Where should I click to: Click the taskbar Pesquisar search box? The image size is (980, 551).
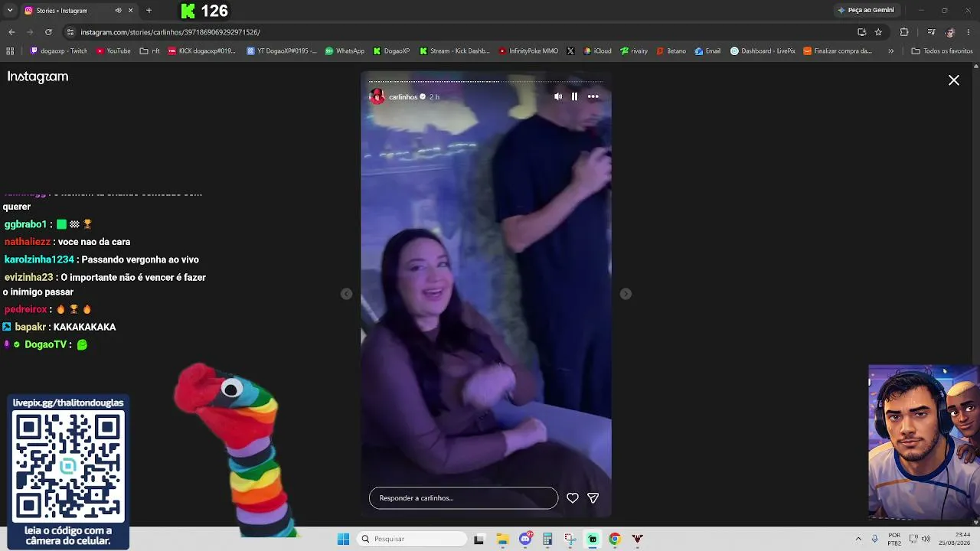(x=412, y=539)
